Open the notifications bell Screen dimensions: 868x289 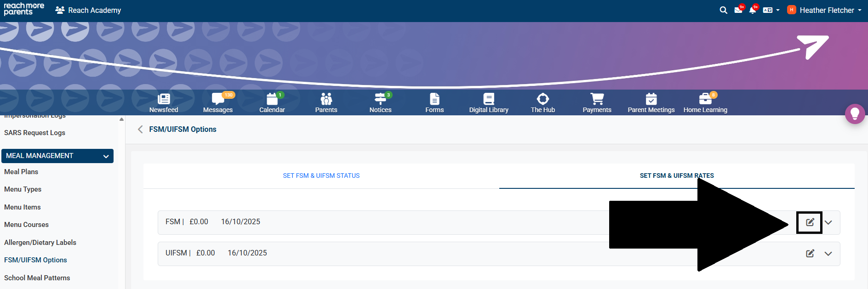click(752, 10)
